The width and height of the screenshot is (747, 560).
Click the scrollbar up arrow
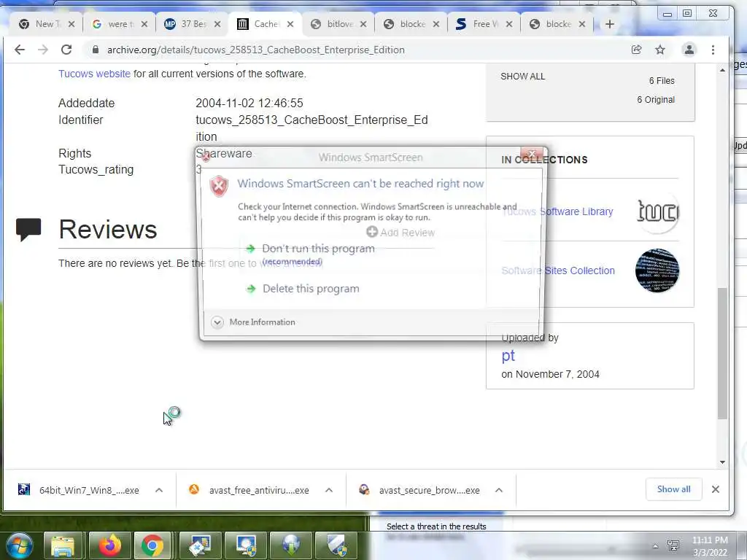(722, 70)
